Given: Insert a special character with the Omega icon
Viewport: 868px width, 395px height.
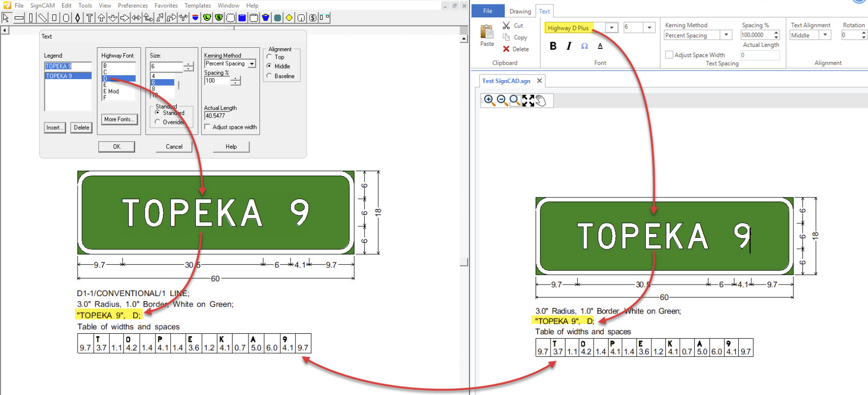Looking at the screenshot, I should [584, 46].
